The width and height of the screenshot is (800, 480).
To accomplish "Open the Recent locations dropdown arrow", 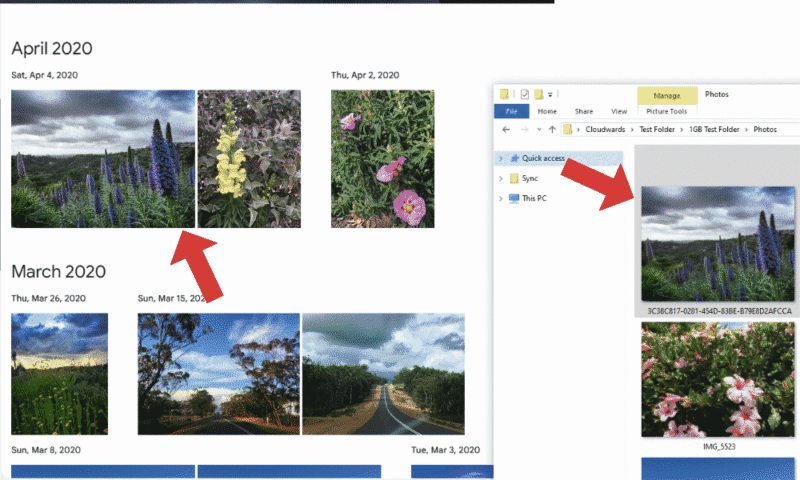I will point(539,130).
